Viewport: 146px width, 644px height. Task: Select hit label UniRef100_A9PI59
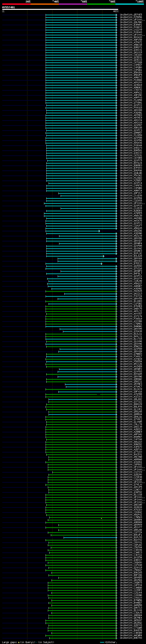click(x=131, y=40)
